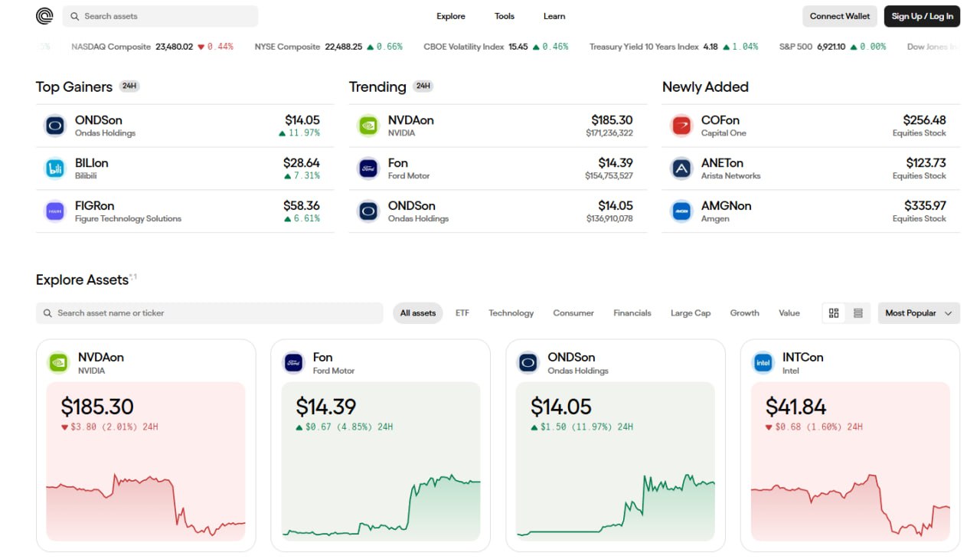Switch to grid view layout
The width and height of the screenshot is (980, 559).
click(834, 313)
